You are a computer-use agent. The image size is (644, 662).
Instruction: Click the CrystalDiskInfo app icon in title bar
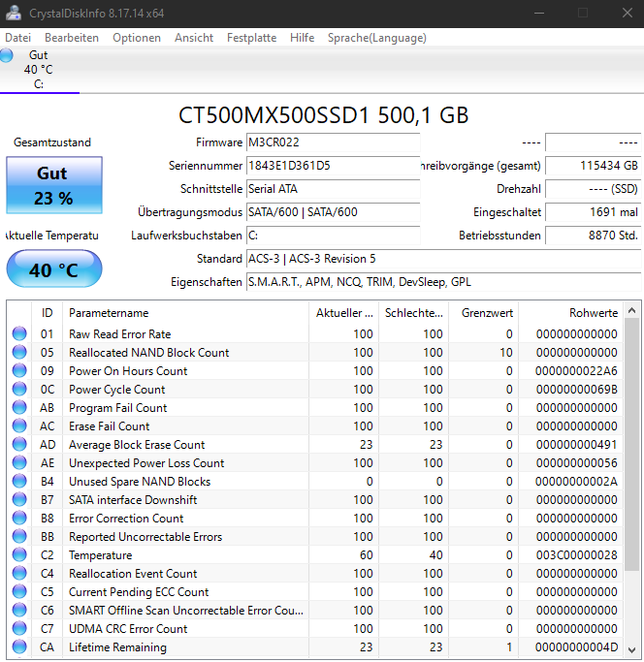[x=14, y=13]
